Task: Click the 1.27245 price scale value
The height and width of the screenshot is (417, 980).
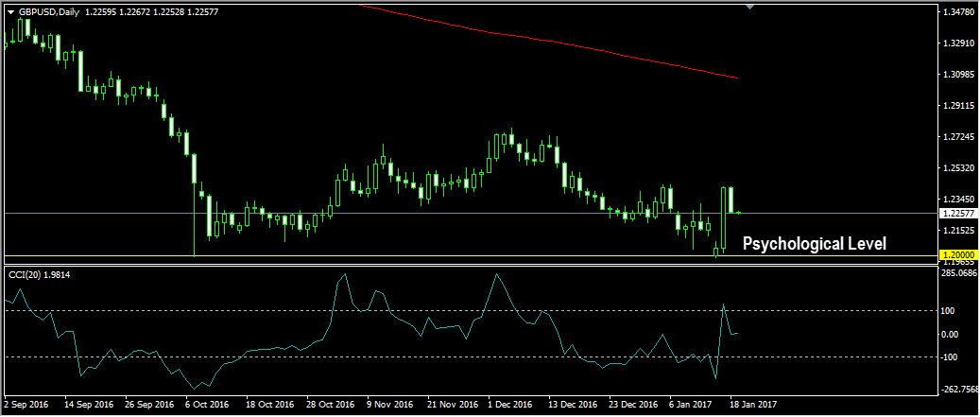Action: 959,136
